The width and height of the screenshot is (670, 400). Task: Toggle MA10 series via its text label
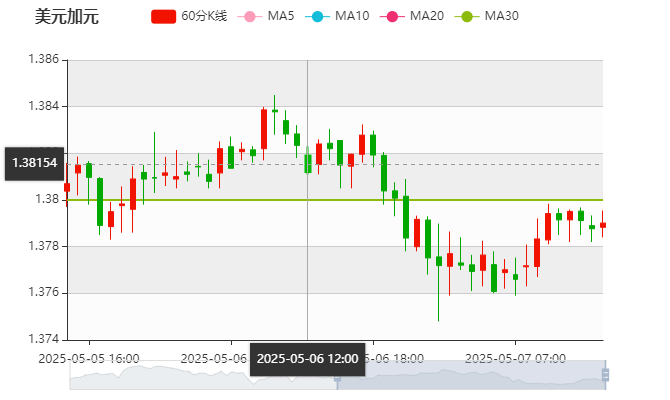coord(352,16)
